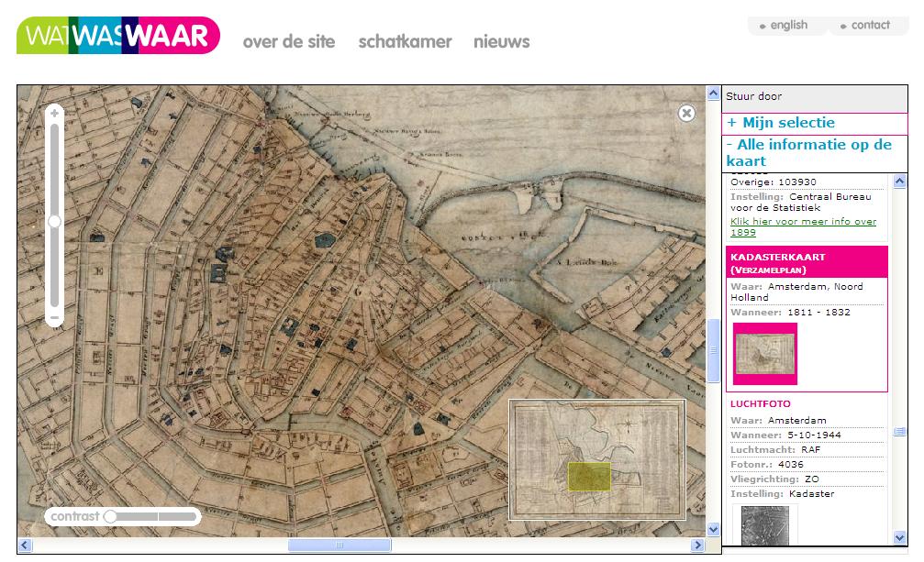Viewport: 924px width, 562px height.
Task: Open the 'schatkamer' menu
Action: pyautogui.click(x=405, y=42)
